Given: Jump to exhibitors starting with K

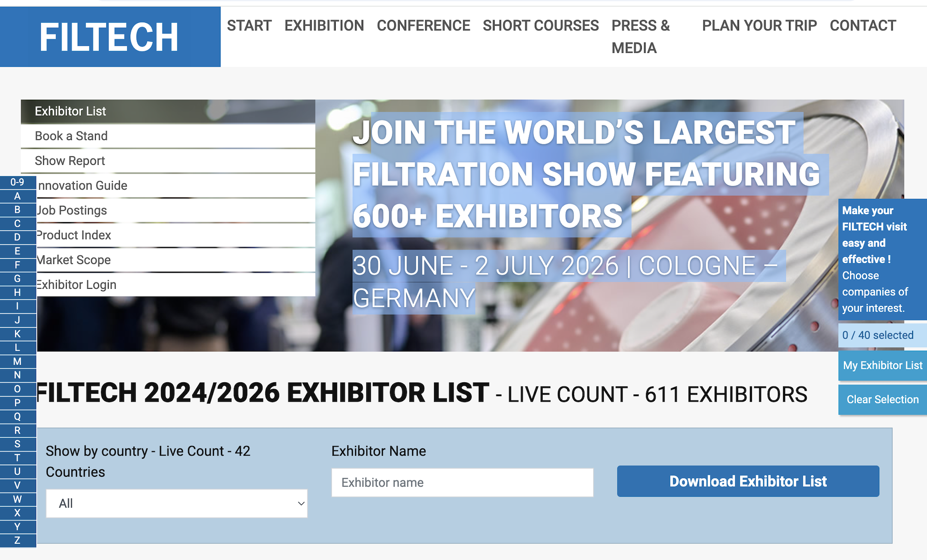Looking at the screenshot, I should (18, 334).
